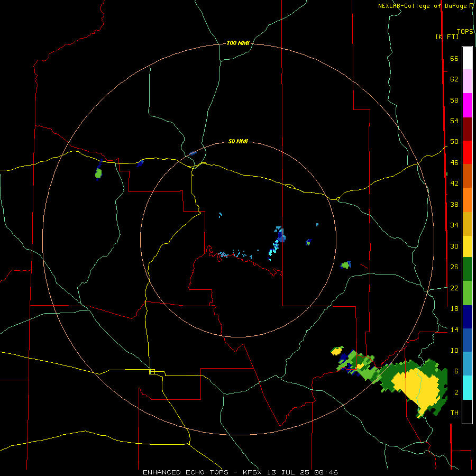This screenshot has width=476, height=476.
Task: Click the 14 value on the scale
Action: (x=454, y=329)
